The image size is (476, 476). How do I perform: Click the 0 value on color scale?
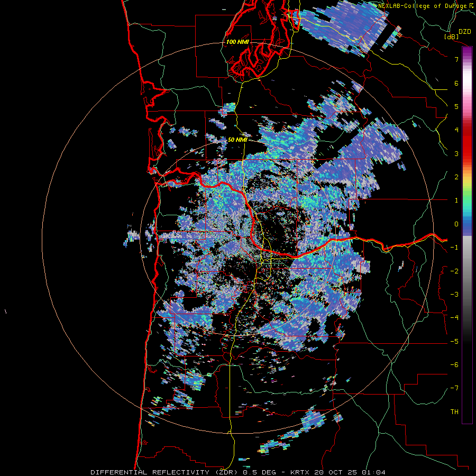point(456,224)
